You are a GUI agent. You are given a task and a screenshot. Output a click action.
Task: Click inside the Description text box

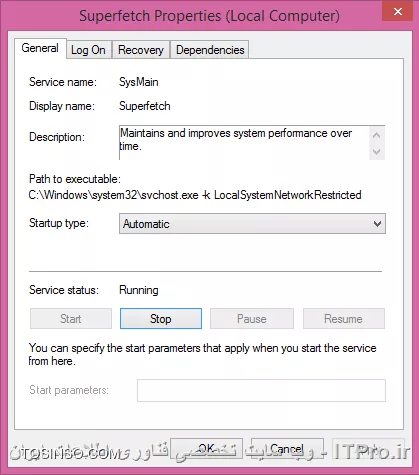pos(244,143)
